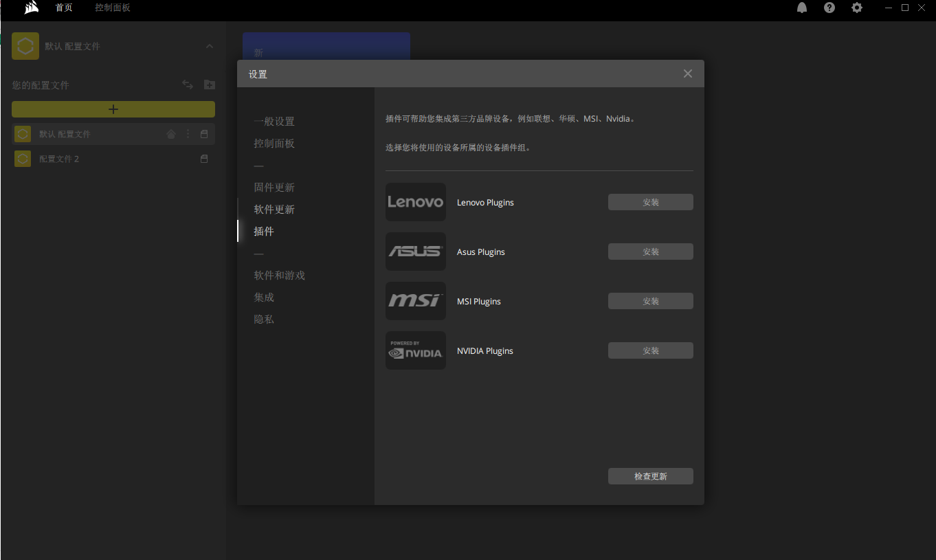
Task: Install the NVIDIA Plugins
Action: point(651,350)
